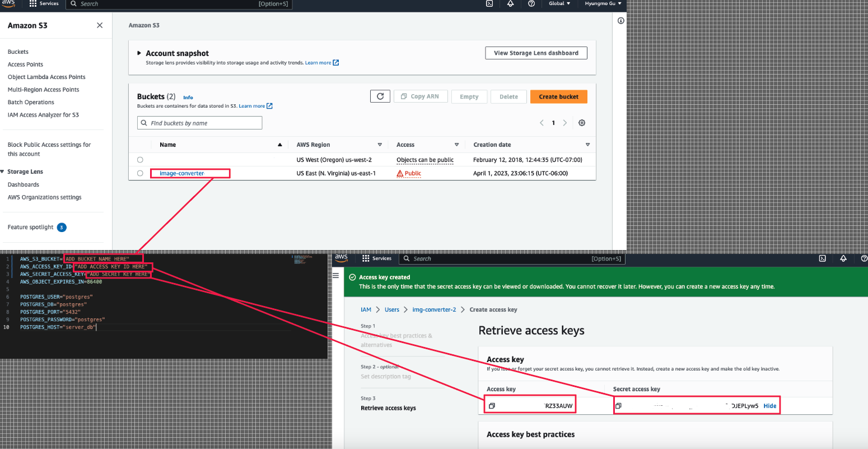
Task: Click the help question-mark icon
Action: tap(531, 4)
